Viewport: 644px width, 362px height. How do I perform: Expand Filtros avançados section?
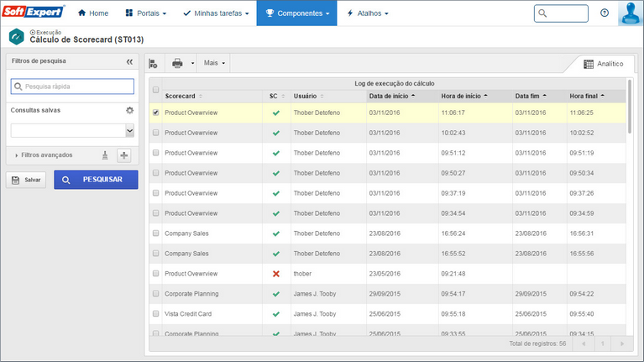[43, 155]
